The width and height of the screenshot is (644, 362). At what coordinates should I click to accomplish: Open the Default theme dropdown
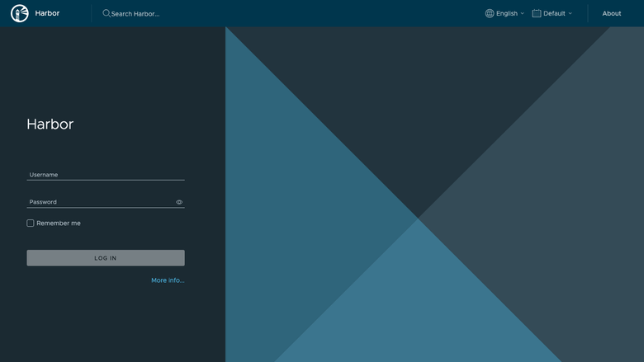tap(552, 13)
